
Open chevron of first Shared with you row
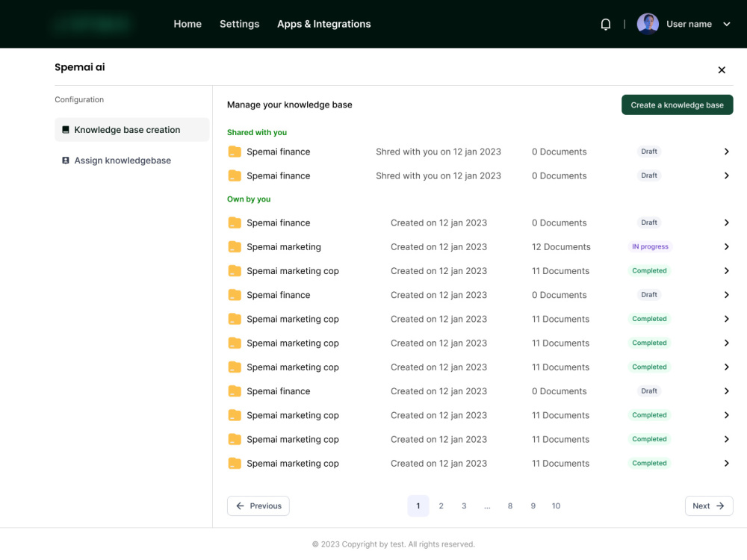727,152
